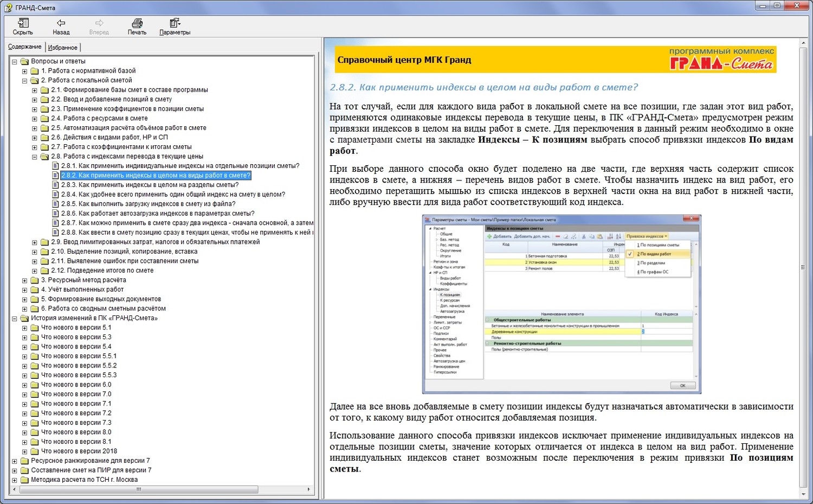Collapse the 'Вопросы и ответы' root node
The width and height of the screenshot is (813, 504).
[x=15, y=62]
